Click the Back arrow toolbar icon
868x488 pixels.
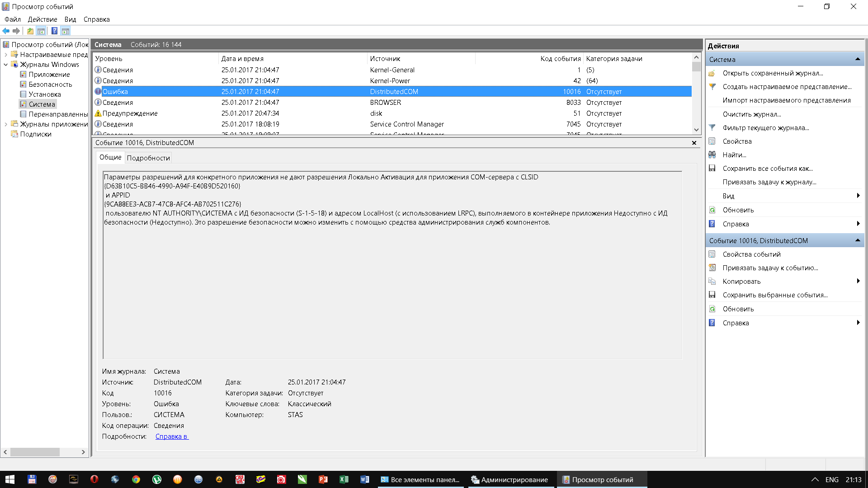click(6, 31)
